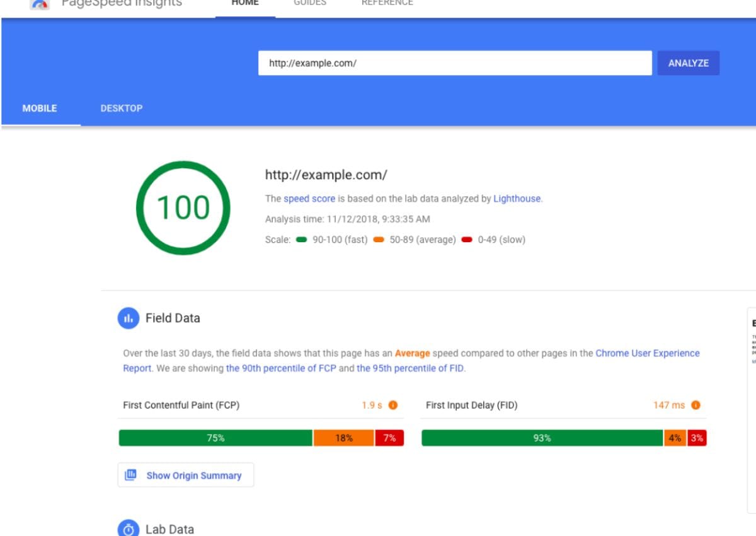The width and height of the screenshot is (756, 536).
Task: Open the Chrome User Experience Report link
Action: click(x=647, y=353)
